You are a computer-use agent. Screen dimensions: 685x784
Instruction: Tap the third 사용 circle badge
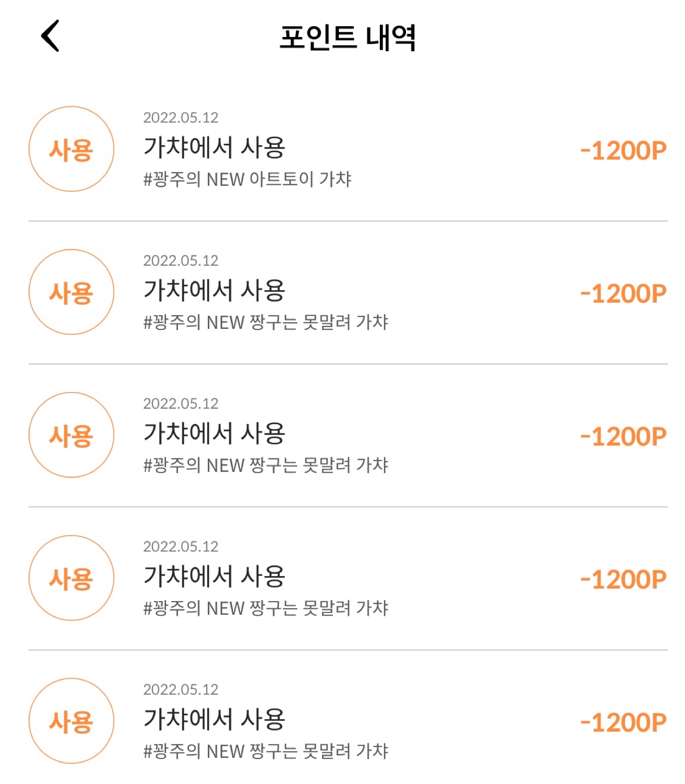pyautogui.click(x=71, y=435)
